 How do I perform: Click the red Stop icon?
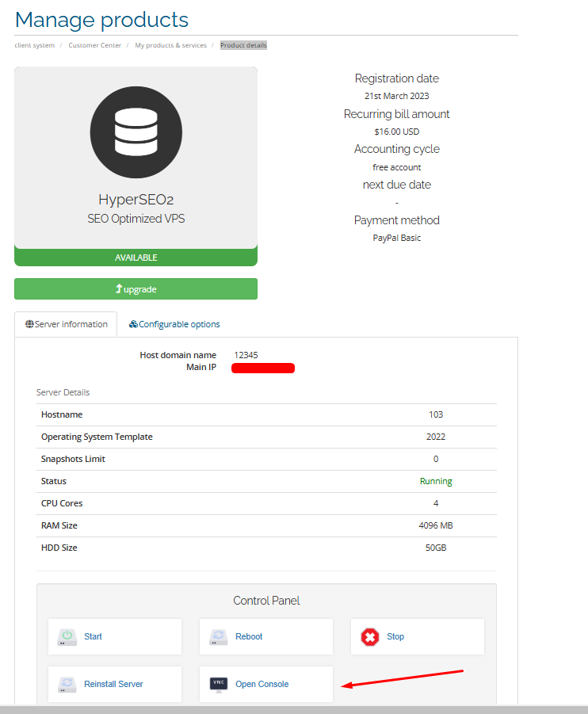[370, 637]
